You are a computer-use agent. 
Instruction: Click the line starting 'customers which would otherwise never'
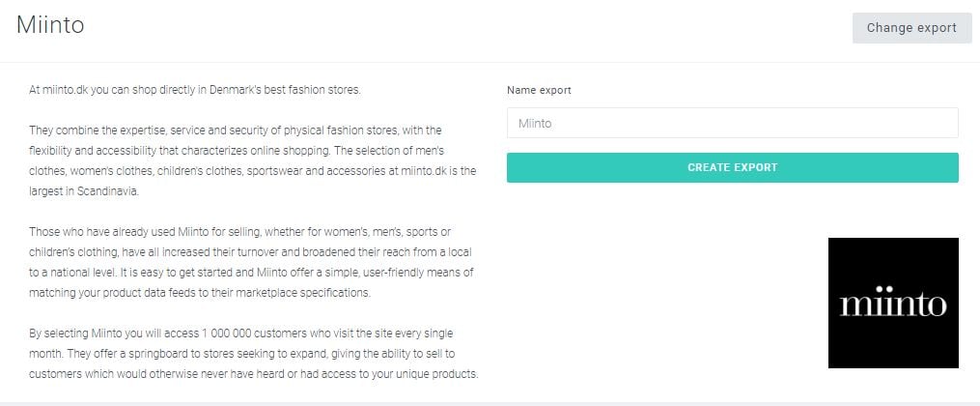tap(254, 374)
